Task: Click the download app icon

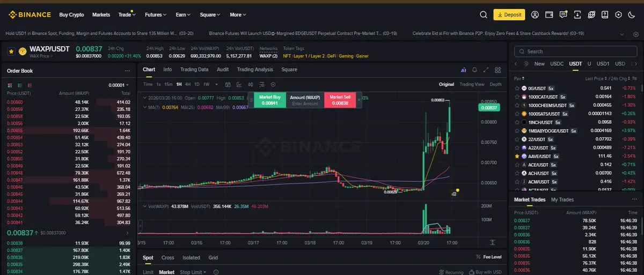Action: point(578,14)
